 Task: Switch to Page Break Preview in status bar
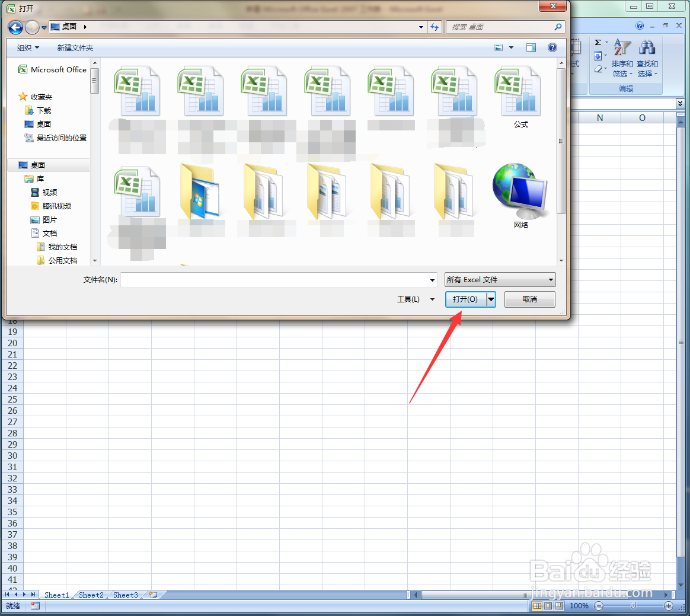point(559,606)
